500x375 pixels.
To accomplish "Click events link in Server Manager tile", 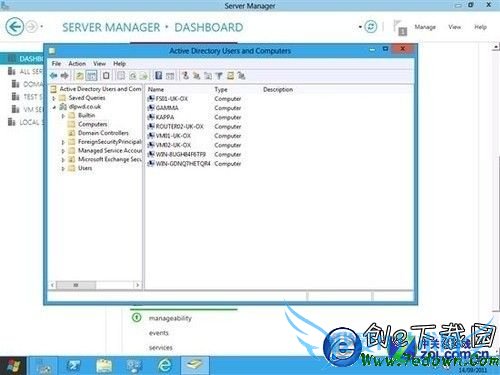I will coord(159,333).
